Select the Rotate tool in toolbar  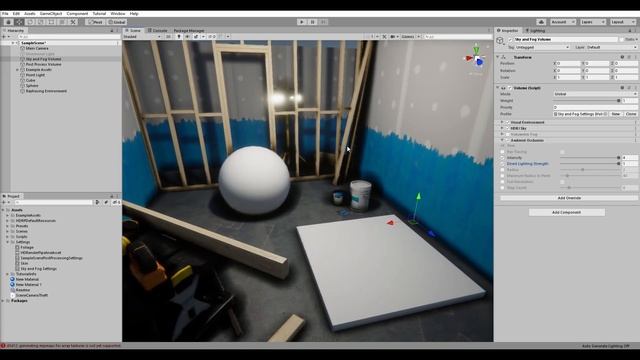(x=30, y=22)
